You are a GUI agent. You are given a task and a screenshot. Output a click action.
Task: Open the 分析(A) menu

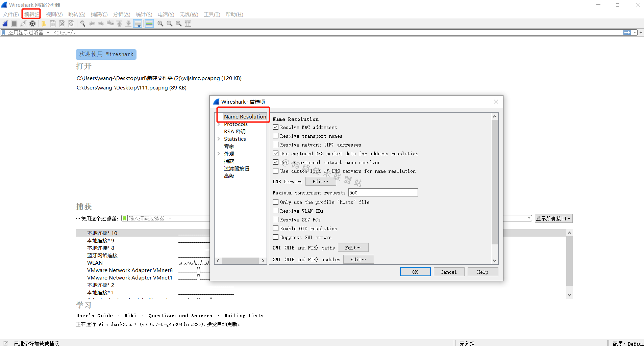122,14
